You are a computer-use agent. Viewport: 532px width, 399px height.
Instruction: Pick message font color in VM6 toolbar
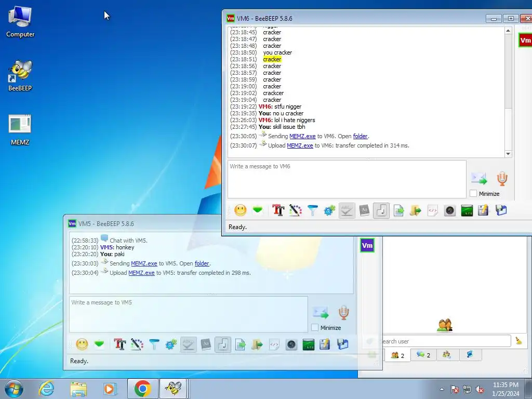[x=296, y=211]
